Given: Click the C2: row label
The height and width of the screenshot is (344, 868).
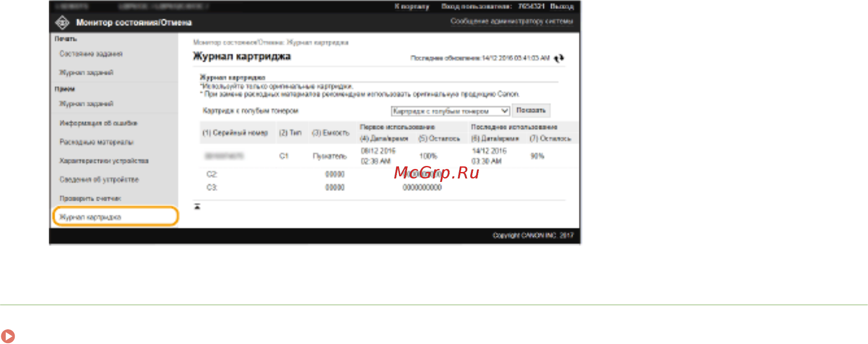Looking at the screenshot, I should (x=211, y=174).
